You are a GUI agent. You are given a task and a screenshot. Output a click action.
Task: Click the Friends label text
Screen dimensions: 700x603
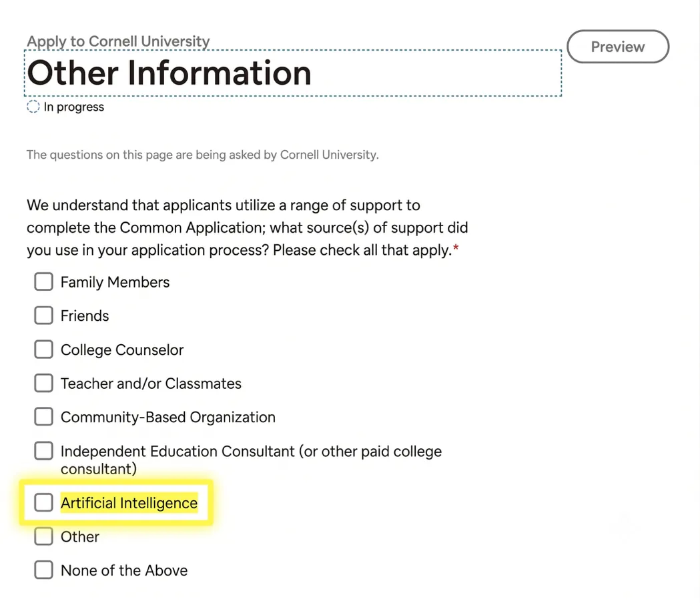(x=85, y=316)
